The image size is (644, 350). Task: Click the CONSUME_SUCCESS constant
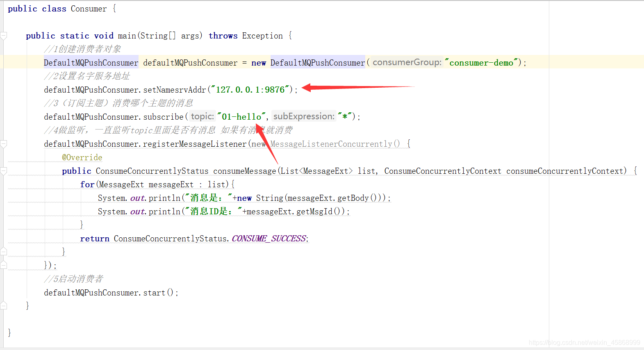click(x=269, y=239)
